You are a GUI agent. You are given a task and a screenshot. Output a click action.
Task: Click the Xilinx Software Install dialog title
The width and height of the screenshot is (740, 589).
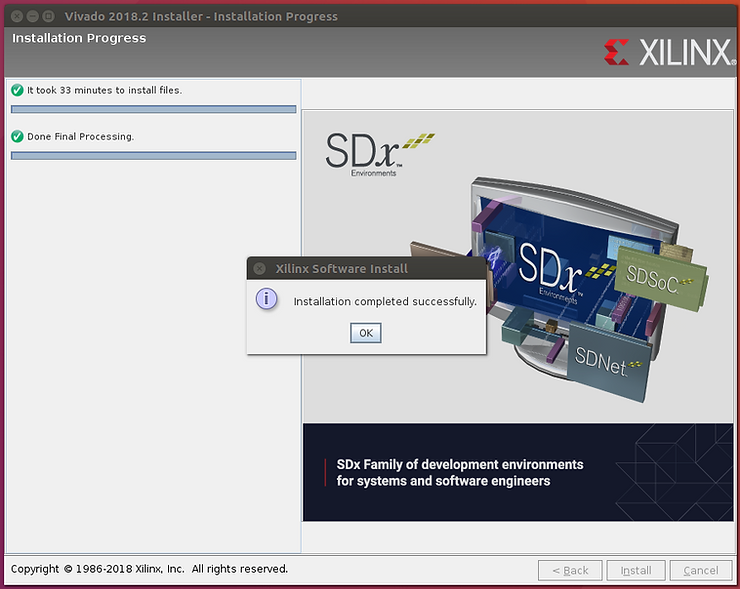[x=342, y=269]
